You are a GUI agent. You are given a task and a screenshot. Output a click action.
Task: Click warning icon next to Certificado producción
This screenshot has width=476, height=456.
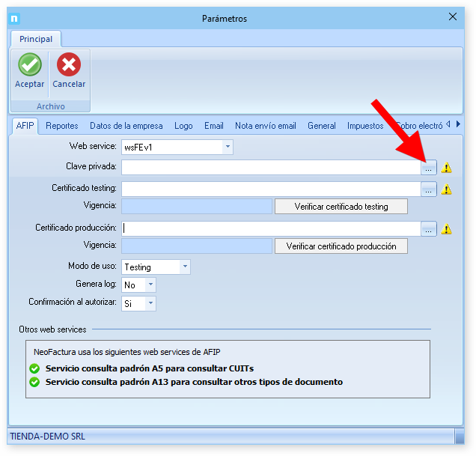click(x=447, y=229)
